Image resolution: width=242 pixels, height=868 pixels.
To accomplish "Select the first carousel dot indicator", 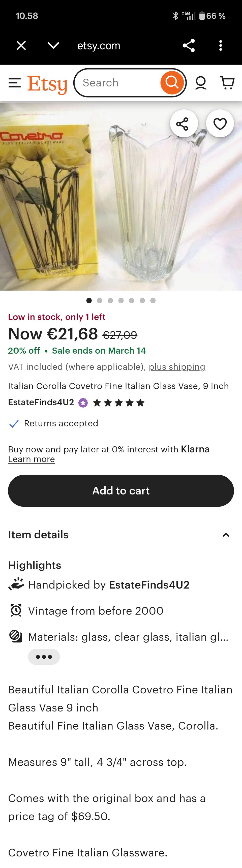I will point(89,301).
